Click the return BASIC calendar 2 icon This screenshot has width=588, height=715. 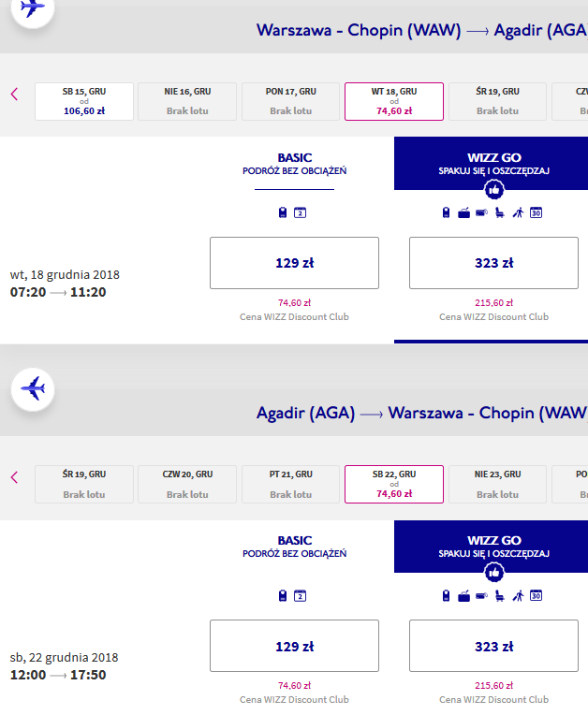coord(300,595)
